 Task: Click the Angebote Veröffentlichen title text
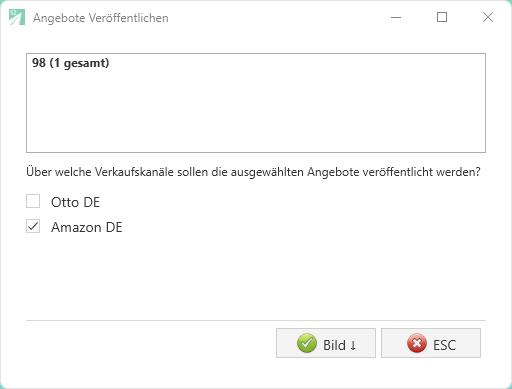(101, 18)
